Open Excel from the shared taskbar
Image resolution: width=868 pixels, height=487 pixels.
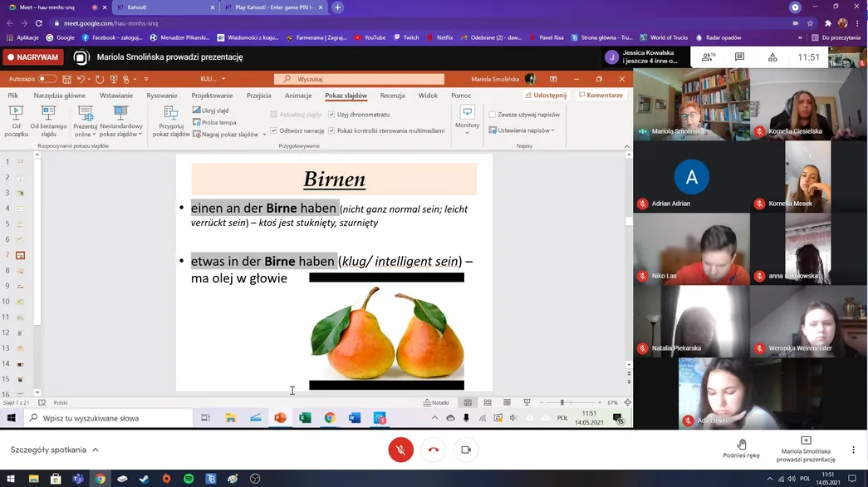pos(305,418)
